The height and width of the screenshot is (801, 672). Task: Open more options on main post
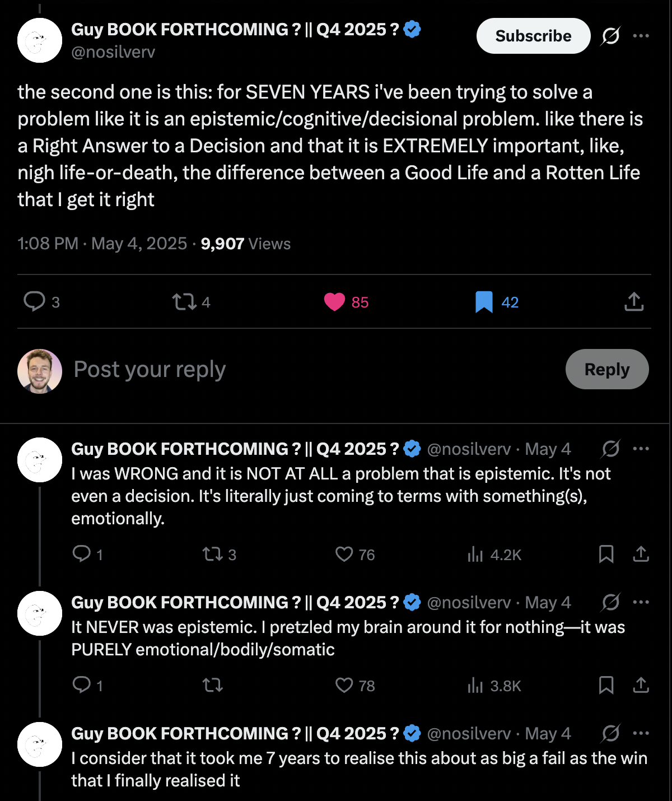click(641, 36)
